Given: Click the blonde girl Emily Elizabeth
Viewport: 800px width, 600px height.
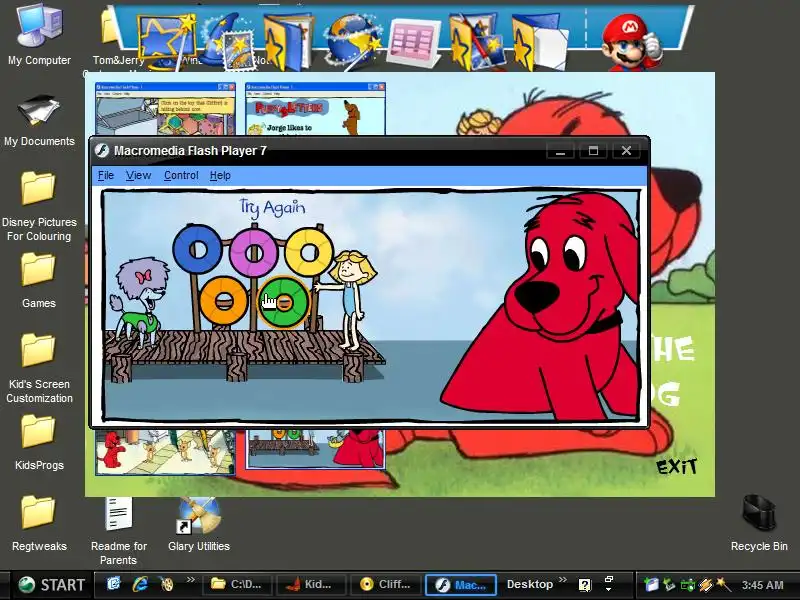Looking at the screenshot, I should coord(349,300).
